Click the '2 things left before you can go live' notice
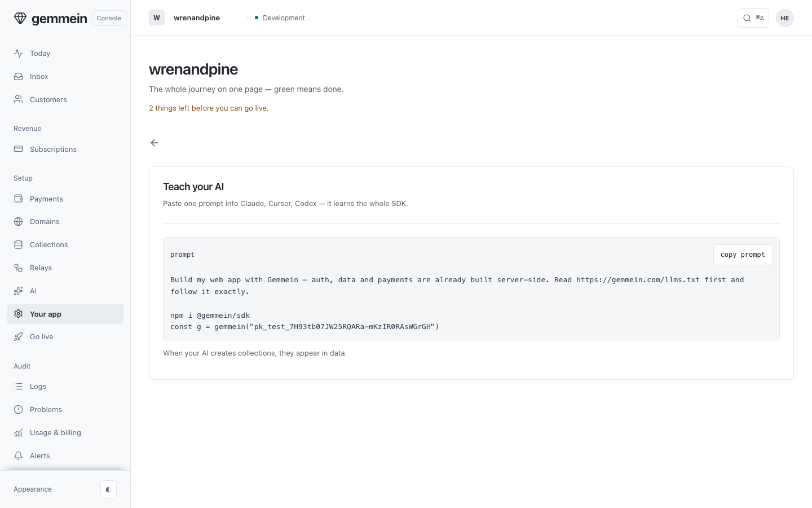The image size is (812, 508). coord(209,108)
